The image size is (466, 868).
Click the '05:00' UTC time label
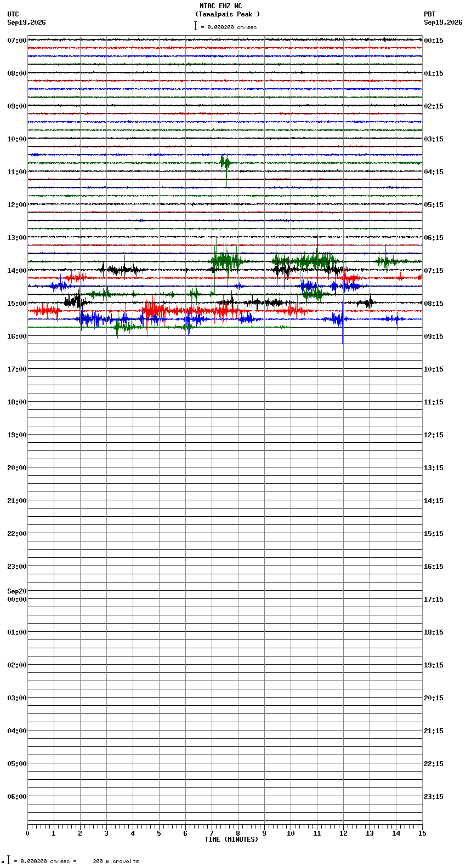(x=17, y=764)
